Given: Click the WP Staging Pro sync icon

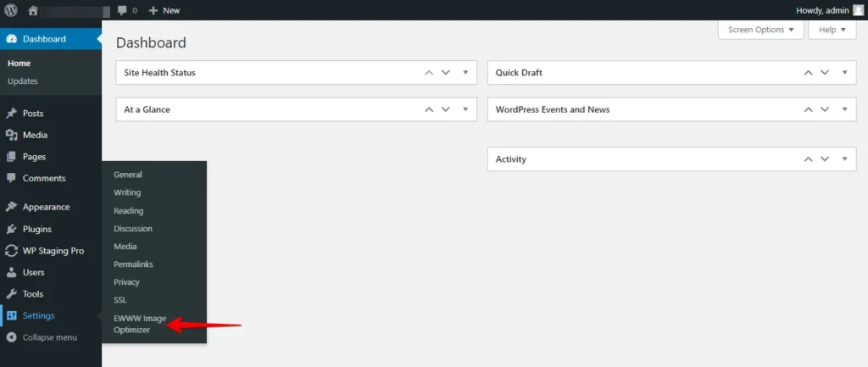Looking at the screenshot, I should 11,251.
